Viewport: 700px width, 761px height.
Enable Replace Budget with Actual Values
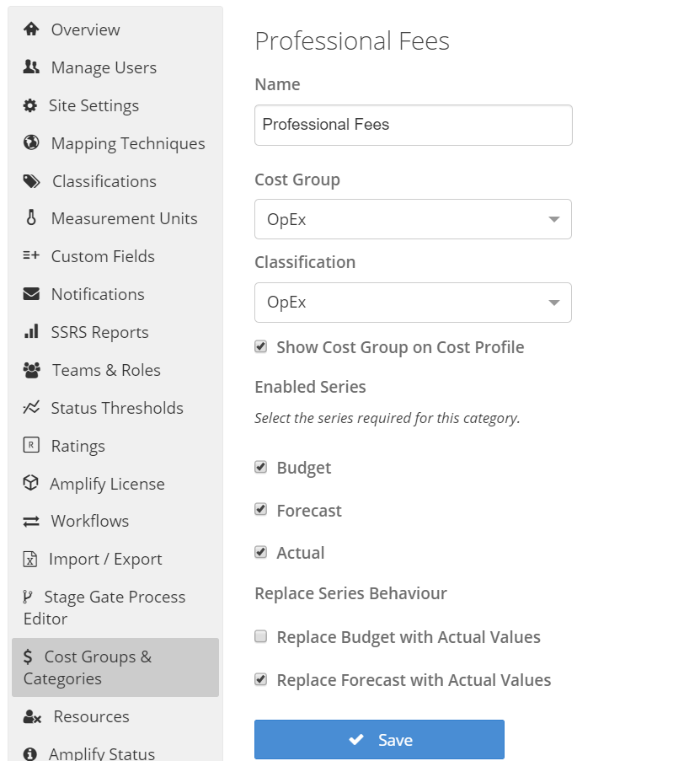(261, 637)
